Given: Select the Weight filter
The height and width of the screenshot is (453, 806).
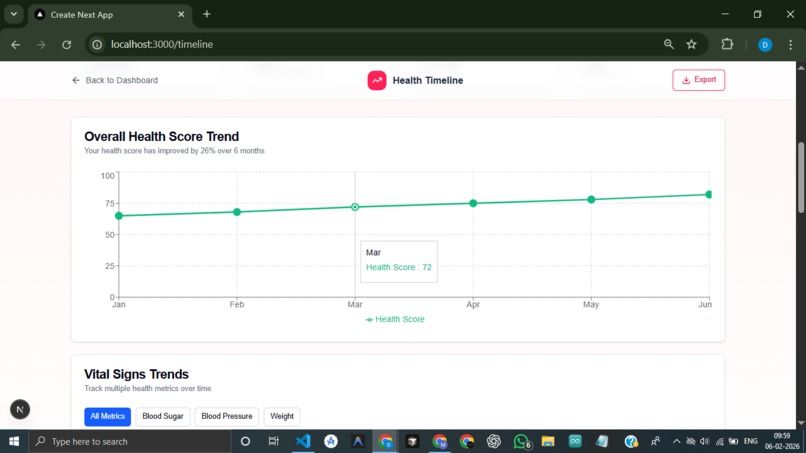Looking at the screenshot, I should [x=282, y=416].
